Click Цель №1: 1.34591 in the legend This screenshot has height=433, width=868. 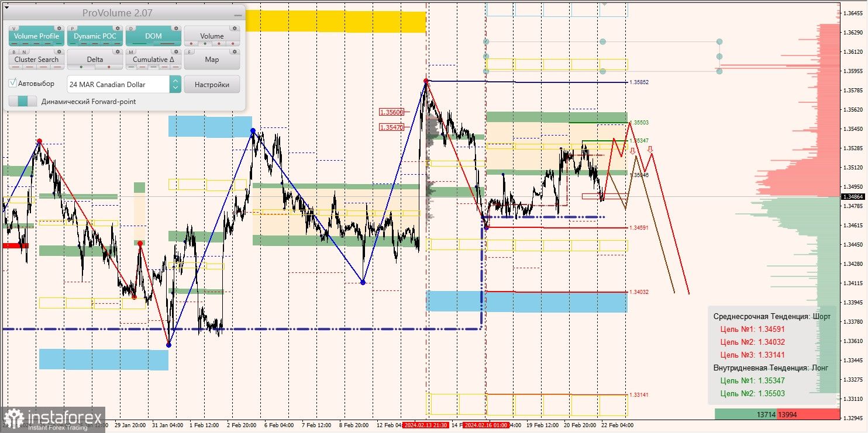pos(754,329)
